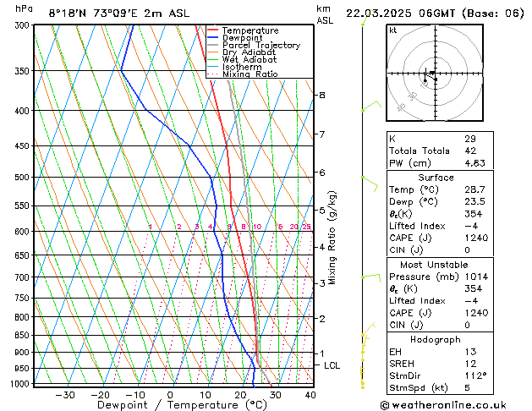Click the SREH value 12
The width and height of the screenshot is (532, 411).
click(470, 364)
